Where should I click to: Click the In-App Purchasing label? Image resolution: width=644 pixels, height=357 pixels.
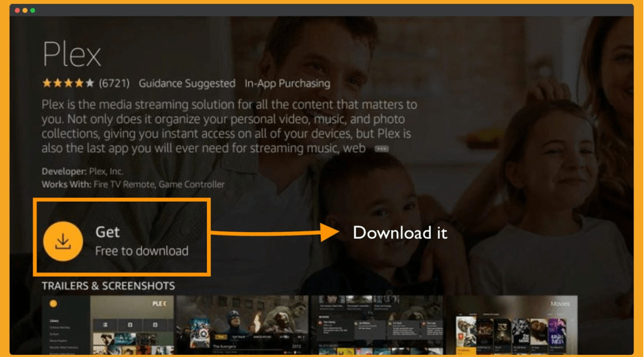point(287,83)
